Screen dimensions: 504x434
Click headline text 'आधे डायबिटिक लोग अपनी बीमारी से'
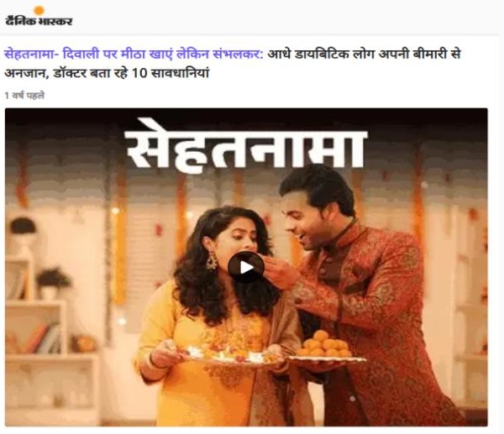click(x=365, y=55)
